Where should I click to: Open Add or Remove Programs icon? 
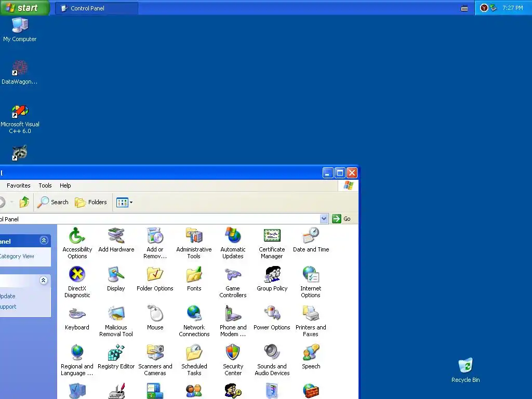(155, 243)
